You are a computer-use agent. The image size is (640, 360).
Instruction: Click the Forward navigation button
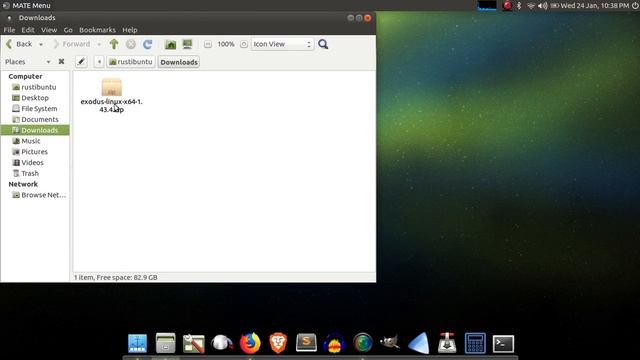pos(72,44)
